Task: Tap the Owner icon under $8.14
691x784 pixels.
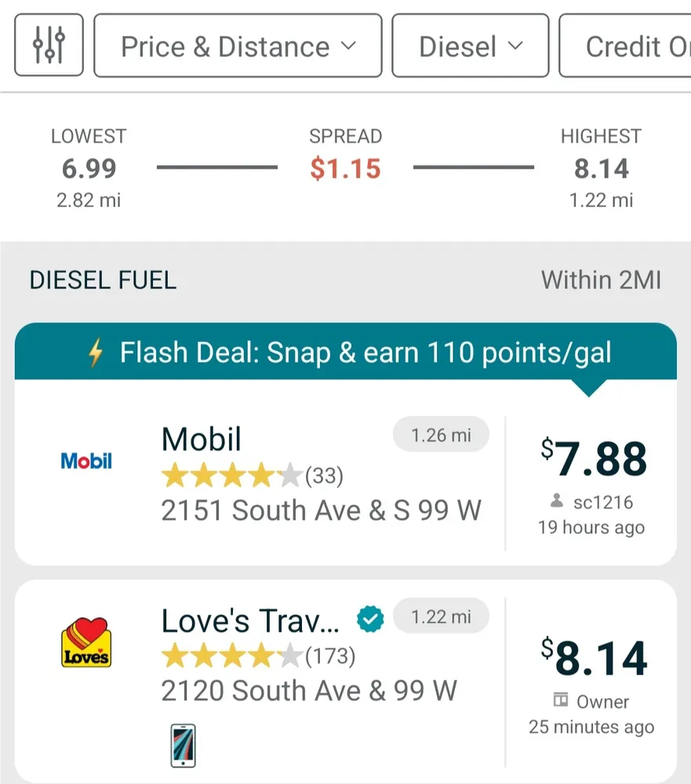Action: pyautogui.click(x=561, y=701)
